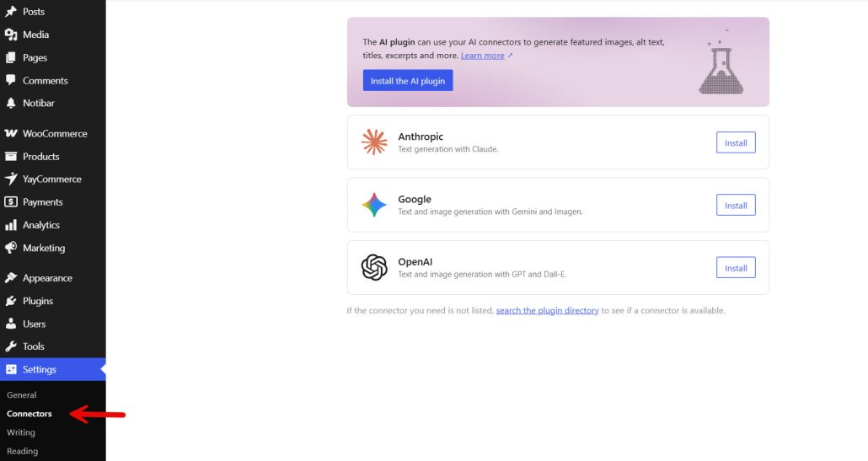Follow the Learn more link
Viewport: 868px width, 461px height.
pyautogui.click(x=483, y=56)
